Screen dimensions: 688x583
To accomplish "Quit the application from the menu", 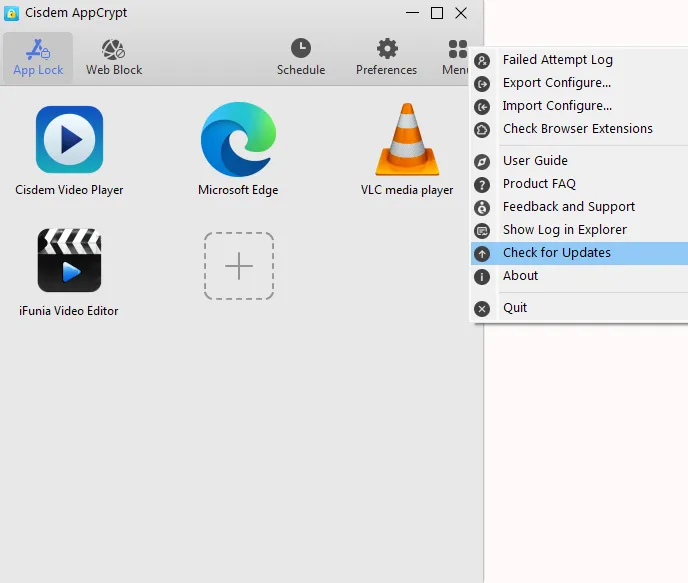I will [579, 308].
